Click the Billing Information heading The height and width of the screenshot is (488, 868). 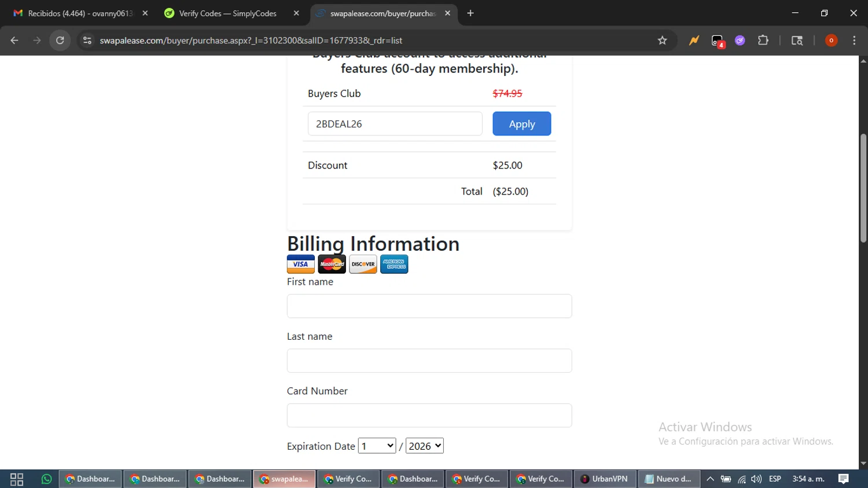click(x=373, y=244)
